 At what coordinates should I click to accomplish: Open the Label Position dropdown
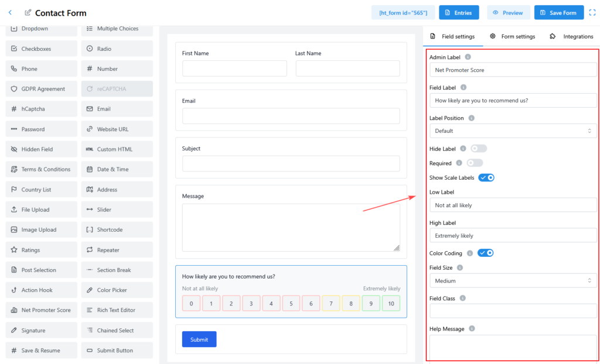[x=513, y=131]
